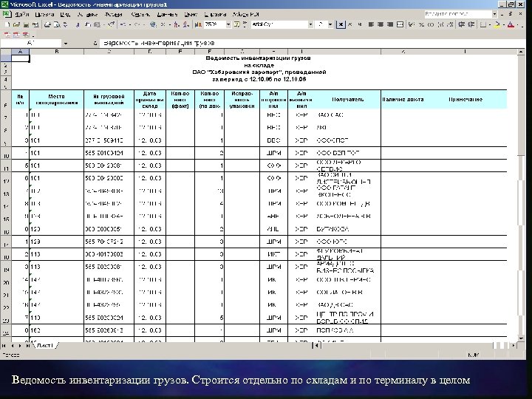532x399 pixels.
Task: Click the 'Получатель' header cell
Action: [x=347, y=100]
